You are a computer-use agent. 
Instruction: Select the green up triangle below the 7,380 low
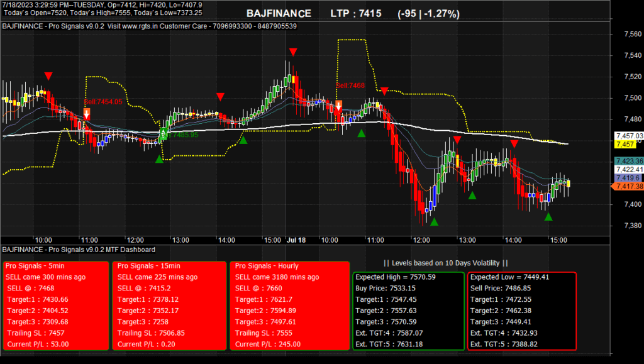pos(434,222)
